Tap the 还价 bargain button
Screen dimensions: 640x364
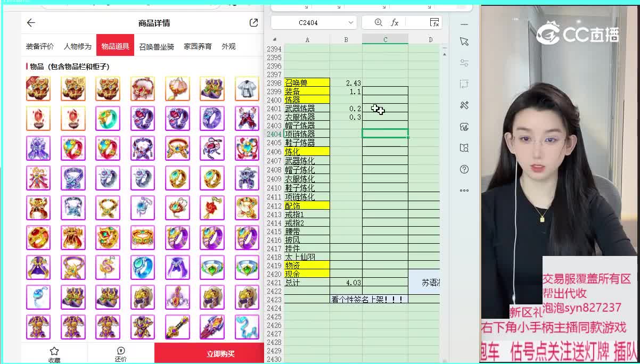[121, 354]
